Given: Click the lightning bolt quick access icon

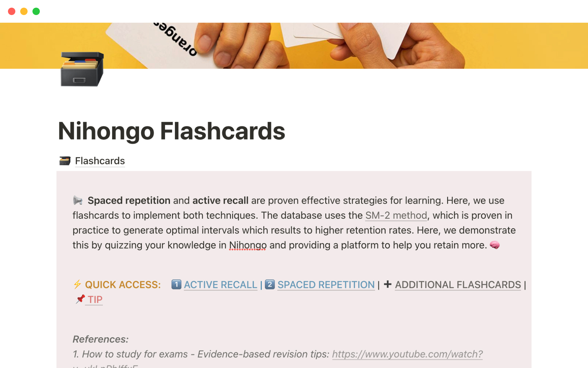Looking at the screenshot, I should [x=77, y=284].
